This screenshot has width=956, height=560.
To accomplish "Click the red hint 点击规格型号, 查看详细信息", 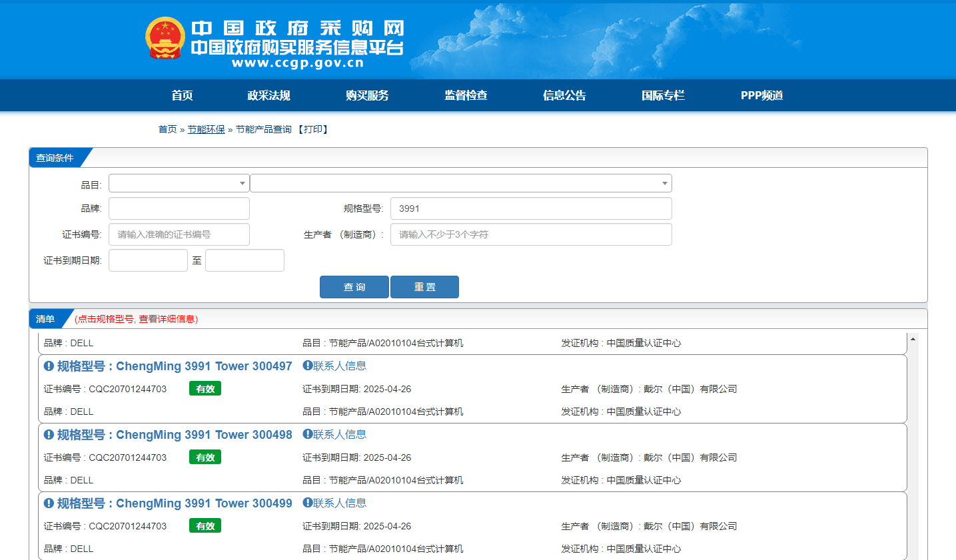I will point(137,319).
